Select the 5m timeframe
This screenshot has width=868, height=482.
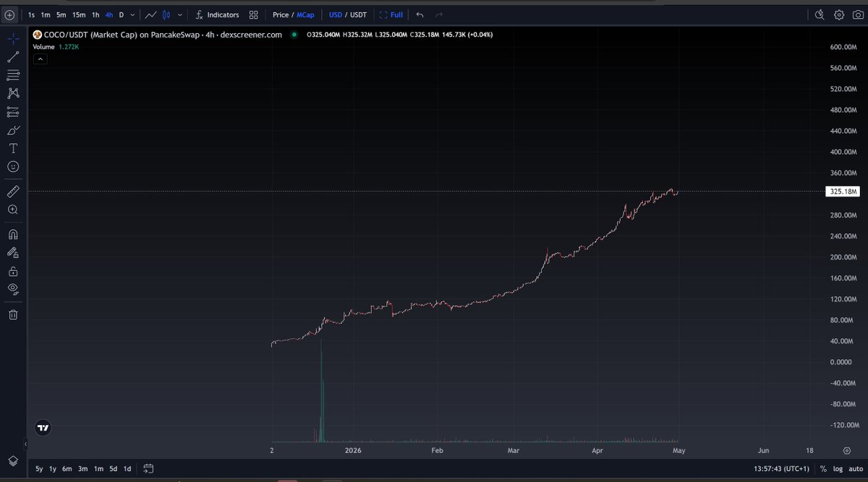pos(61,14)
